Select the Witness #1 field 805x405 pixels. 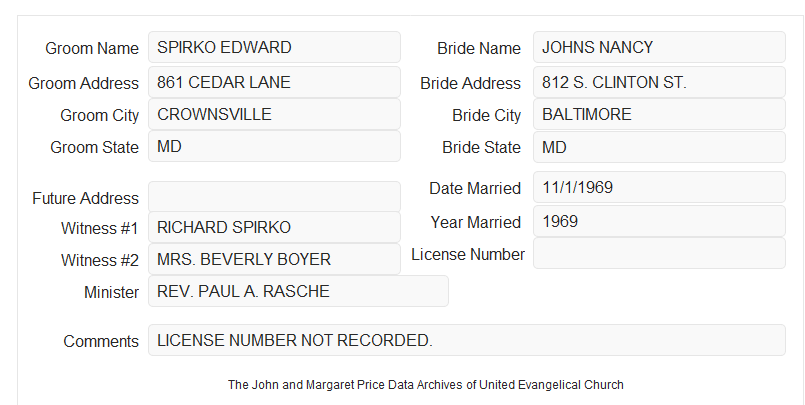click(274, 227)
